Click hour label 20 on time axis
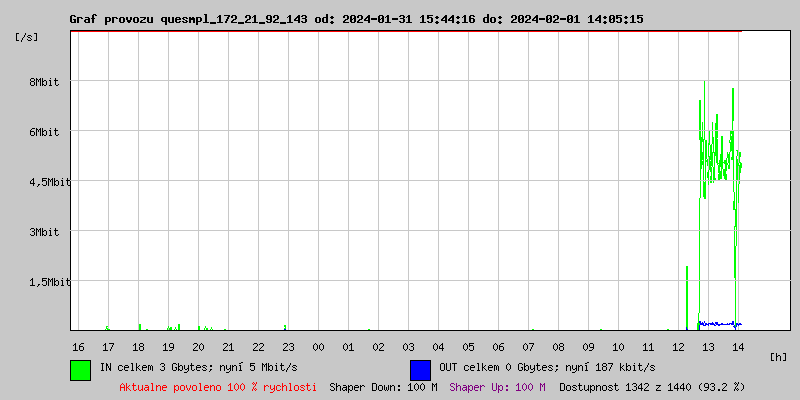The height and width of the screenshot is (400, 800). (198, 347)
